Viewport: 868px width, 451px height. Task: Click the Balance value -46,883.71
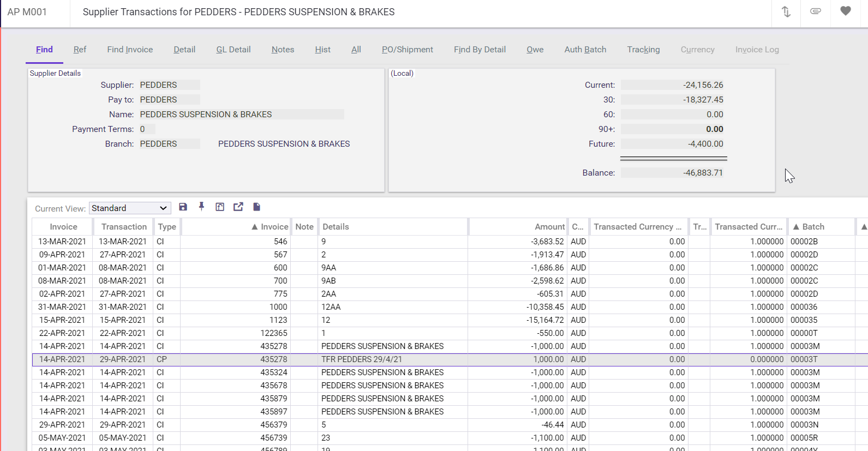pos(673,173)
